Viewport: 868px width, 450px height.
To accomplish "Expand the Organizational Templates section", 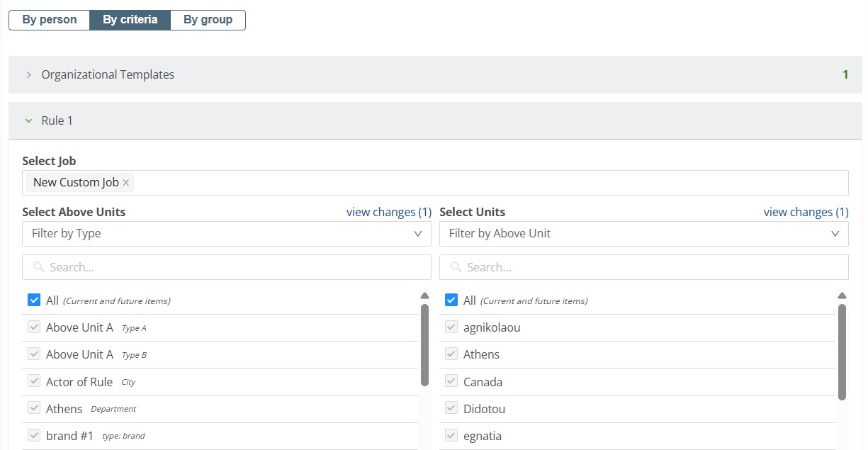I will 29,74.
